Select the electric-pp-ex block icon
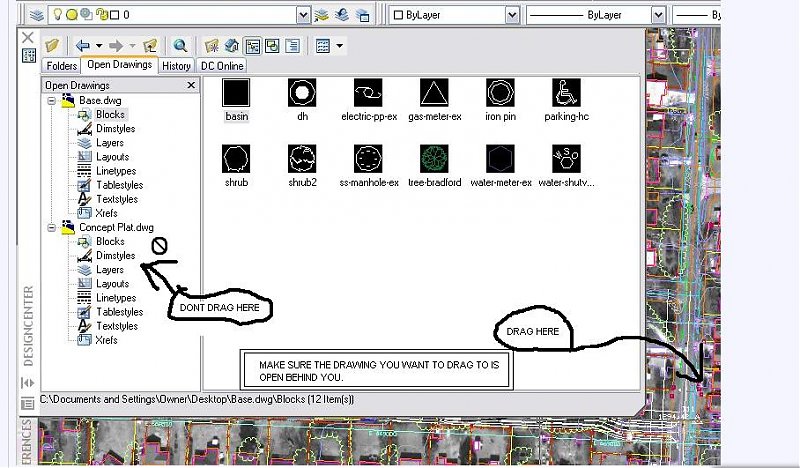 tap(368, 93)
